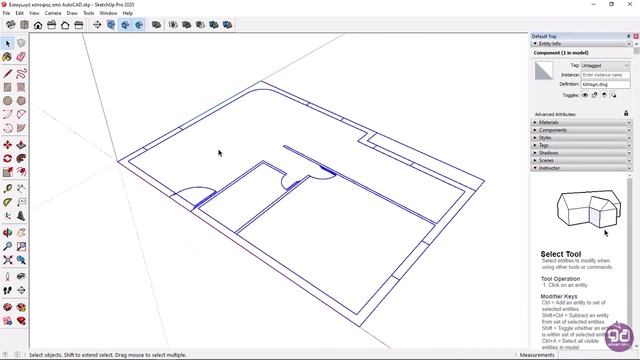This screenshot has width=640, height=360.
Task: Open the Camera menu
Action: point(53,13)
